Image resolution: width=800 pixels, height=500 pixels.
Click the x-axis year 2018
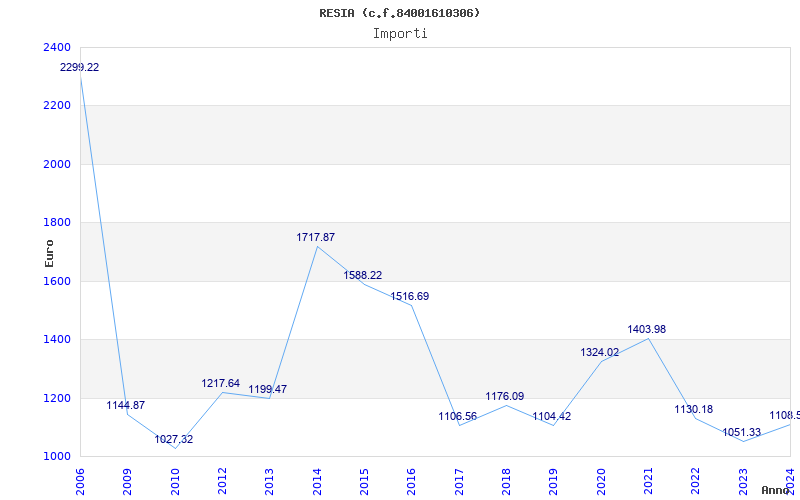tap(506, 482)
